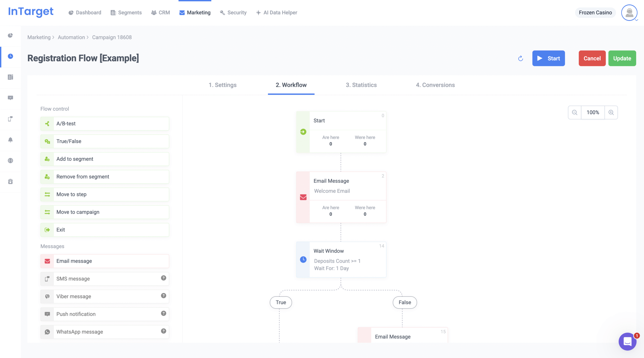Select the True branch label

(281, 302)
